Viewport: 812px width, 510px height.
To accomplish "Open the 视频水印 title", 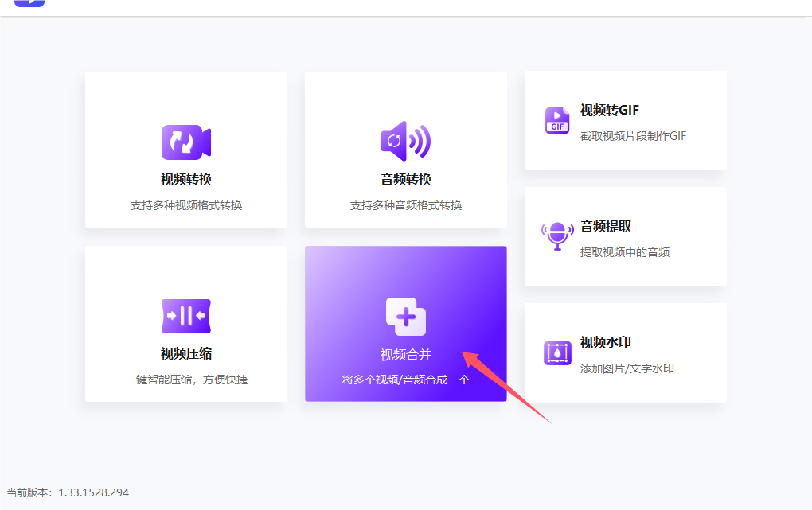I will pos(605,342).
